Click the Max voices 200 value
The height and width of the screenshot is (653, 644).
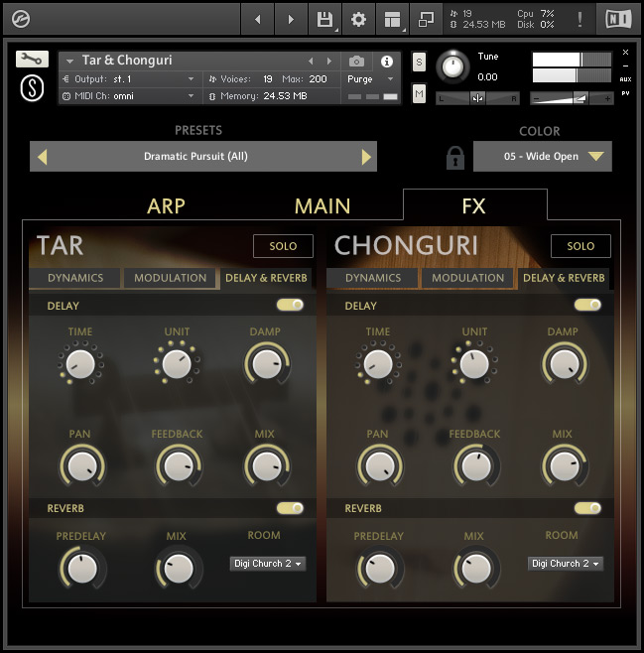(x=318, y=79)
